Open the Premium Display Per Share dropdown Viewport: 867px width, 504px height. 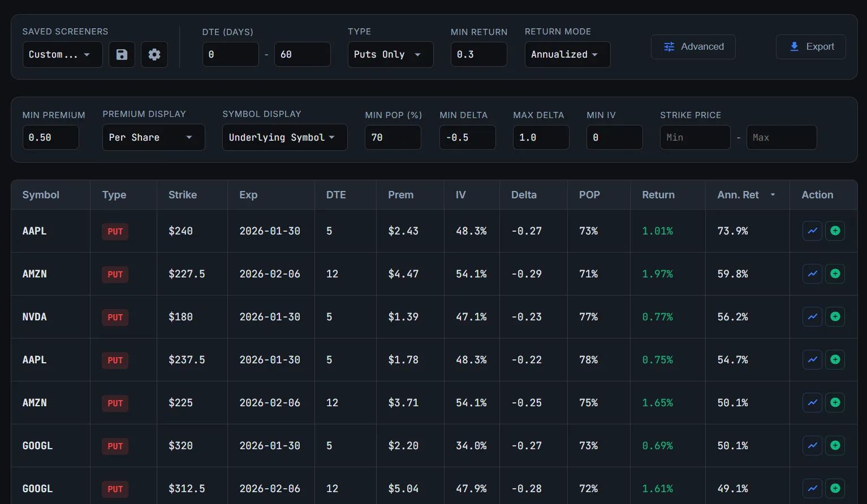pyautogui.click(x=153, y=137)
